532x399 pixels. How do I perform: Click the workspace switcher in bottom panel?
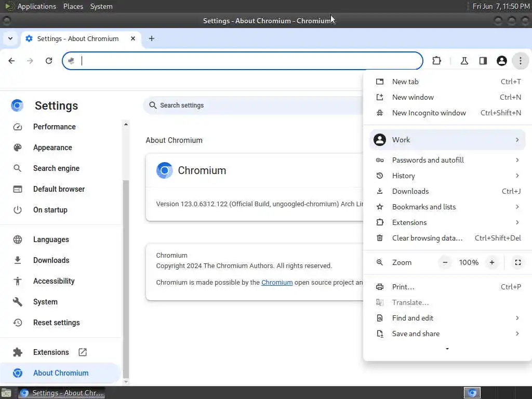tap(472, 393)
